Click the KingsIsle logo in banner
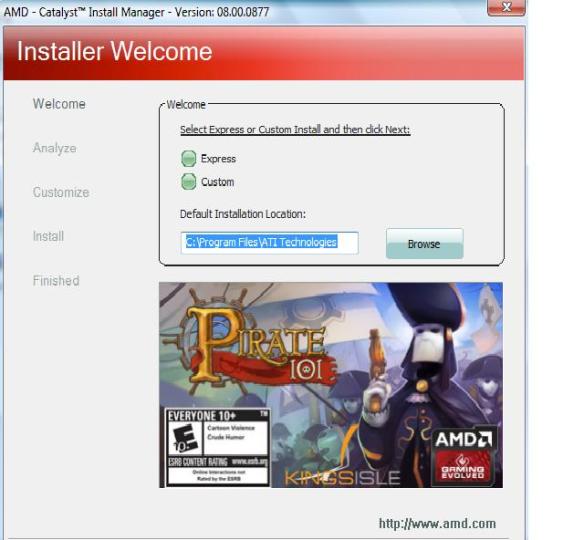 [x=342, y=478]
